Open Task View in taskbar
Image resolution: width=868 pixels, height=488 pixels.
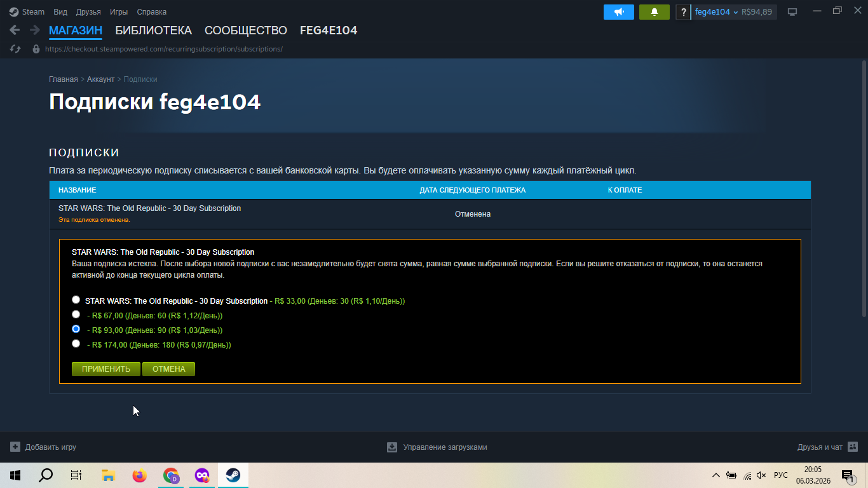tap(76, 475)
